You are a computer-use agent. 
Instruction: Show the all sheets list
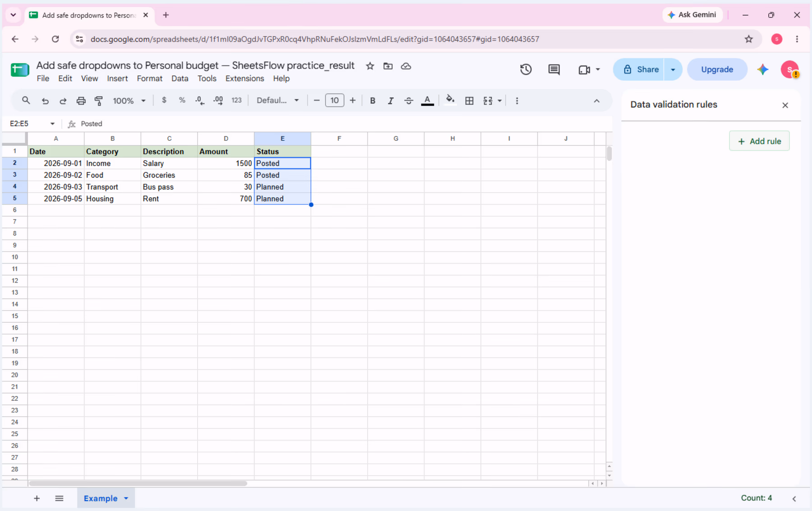[59, 498]
